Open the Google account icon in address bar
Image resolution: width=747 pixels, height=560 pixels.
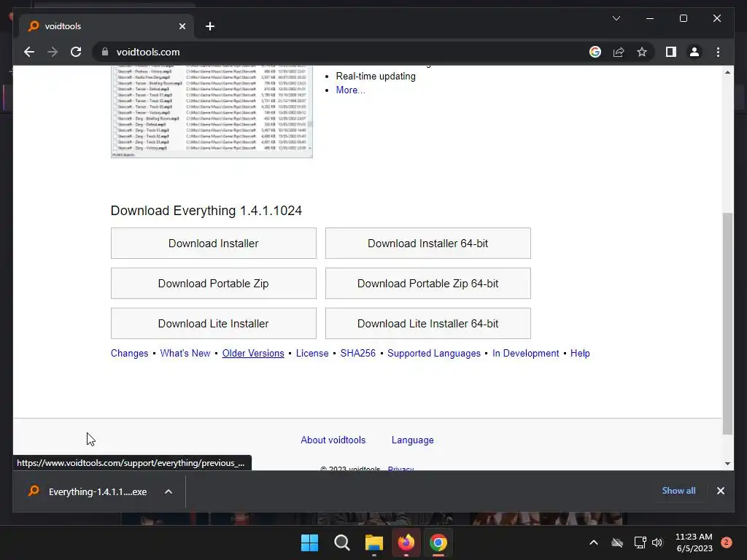tap(595, 52)
